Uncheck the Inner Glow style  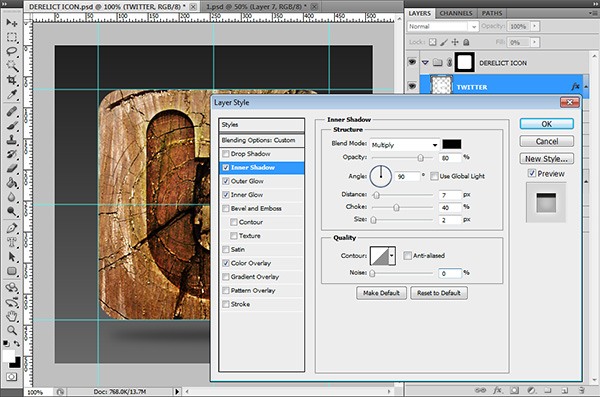point(226,195)
